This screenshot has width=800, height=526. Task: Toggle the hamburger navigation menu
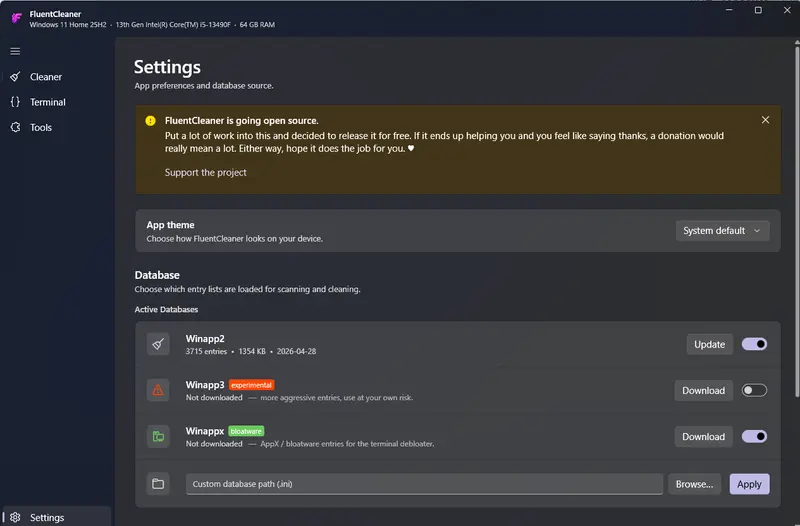coord(15,51)
